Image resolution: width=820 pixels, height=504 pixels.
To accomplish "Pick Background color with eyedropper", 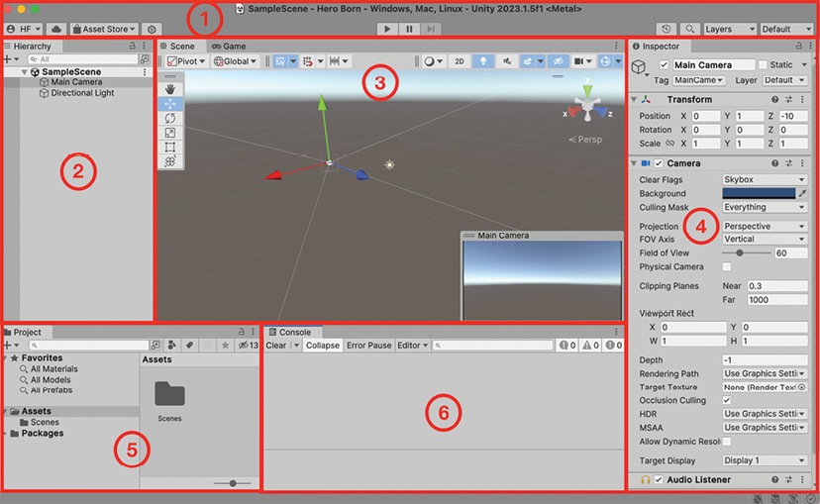I will [802, 193].
